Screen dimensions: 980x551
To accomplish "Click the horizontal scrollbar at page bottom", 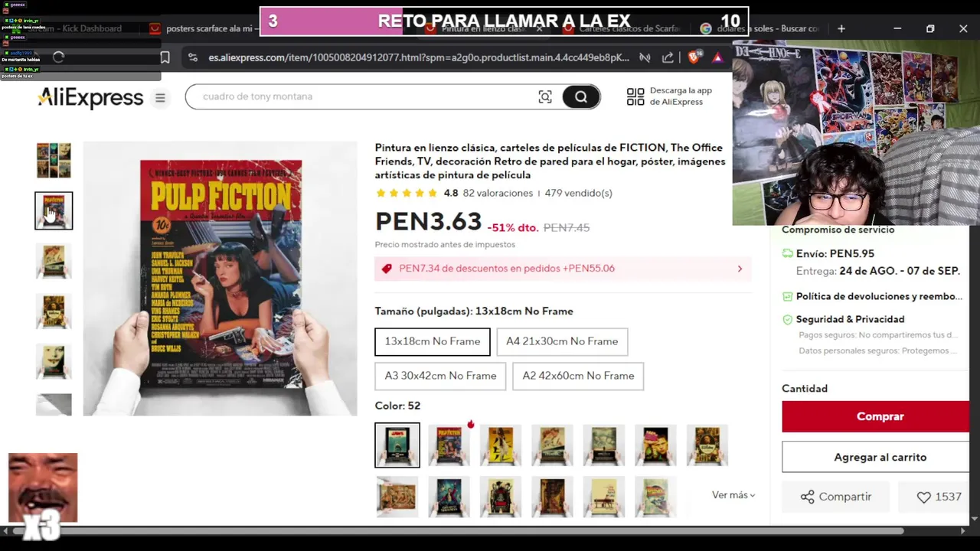I will (459, 530).
